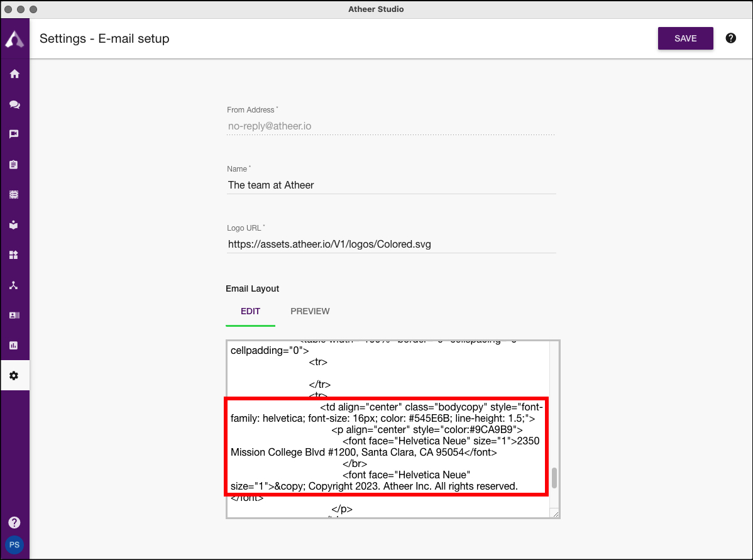This screenshot has width=753, height=560.
Task: Open the analytics chart sidebar icon
Action: coord(14,345)
